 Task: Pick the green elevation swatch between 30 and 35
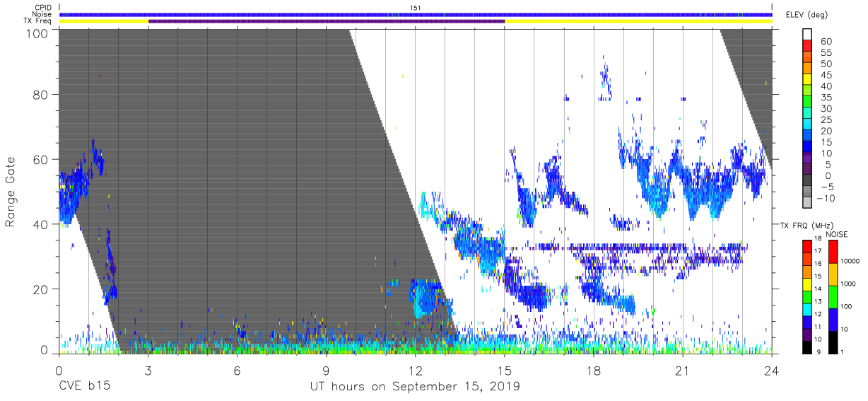click(x=807, y=102)
